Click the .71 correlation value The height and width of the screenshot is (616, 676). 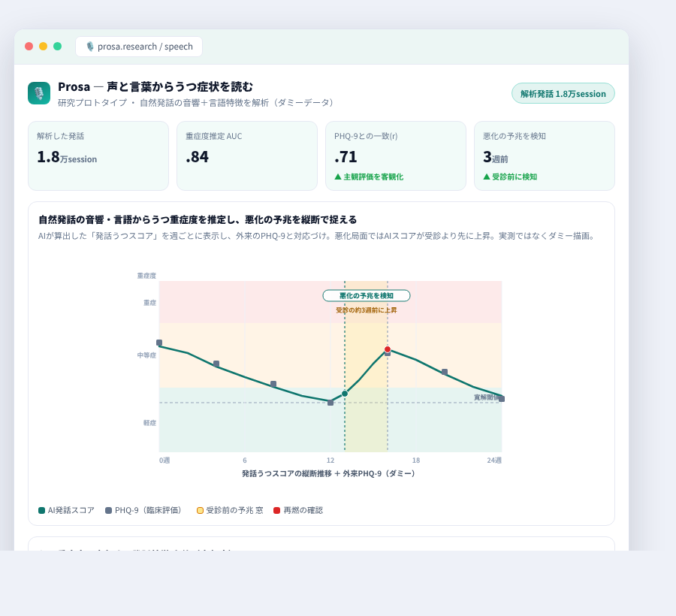tap(346, 157)
